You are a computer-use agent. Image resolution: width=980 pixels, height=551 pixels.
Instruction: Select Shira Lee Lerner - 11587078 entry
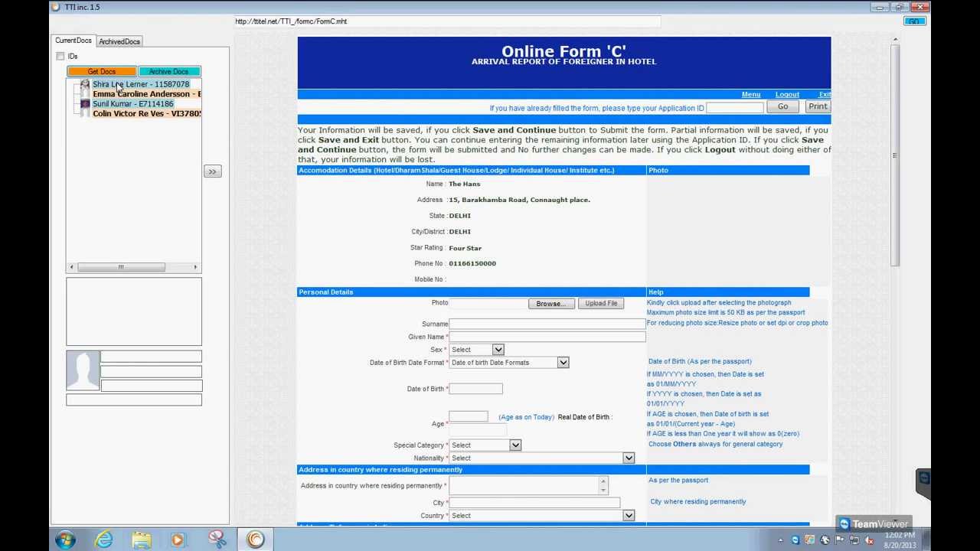click(x=141, y=84)
